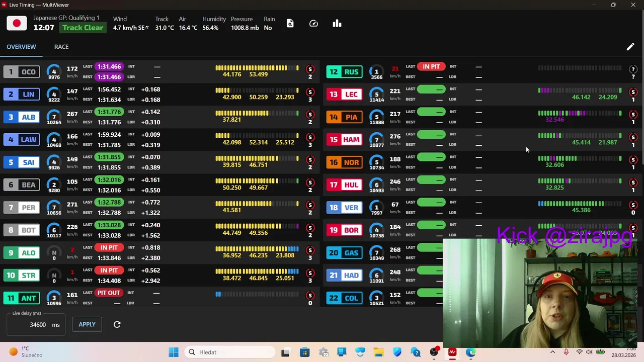This screenshot has width=644, height=362.
Task: Select driver STR in position 10
Action: (x=22, y=276)
